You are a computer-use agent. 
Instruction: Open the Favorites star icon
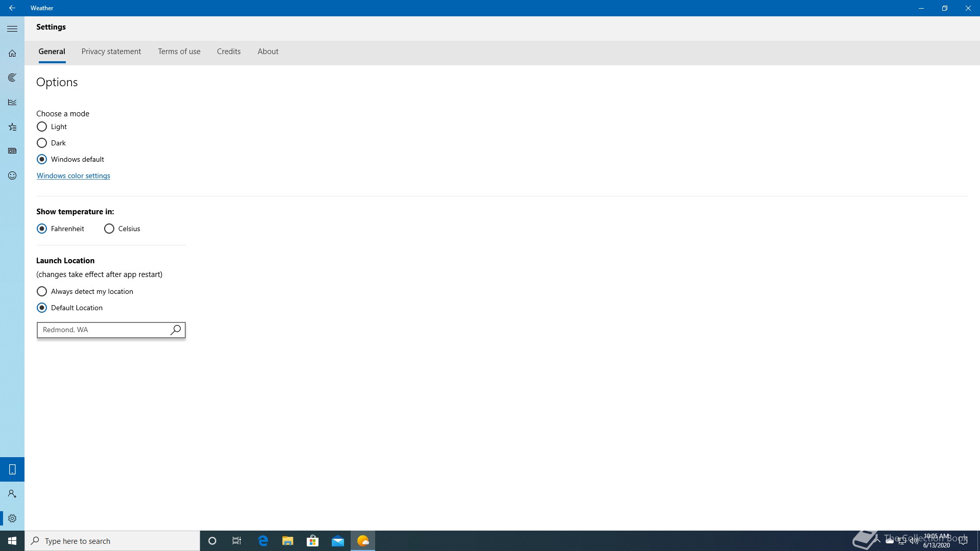[12, 127]
